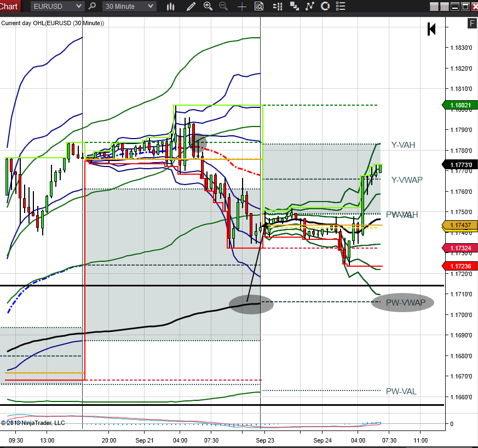Open the bar chart style icon
This screenshot has width=478, height=448.
point(171,7)
